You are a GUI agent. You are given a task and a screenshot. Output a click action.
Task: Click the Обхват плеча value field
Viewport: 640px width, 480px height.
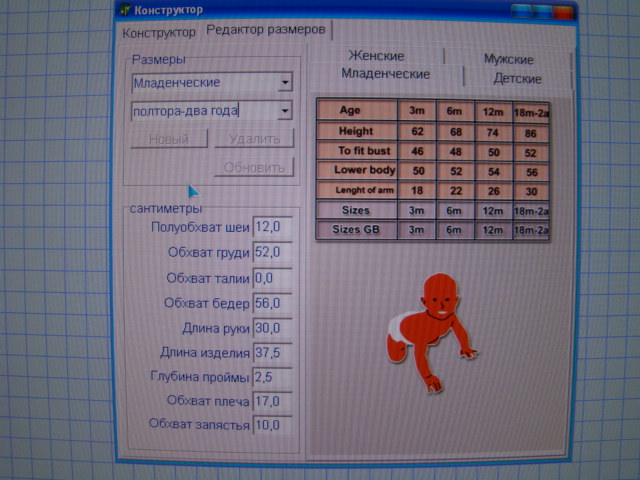pyautogui.click(x=273, y=401)
